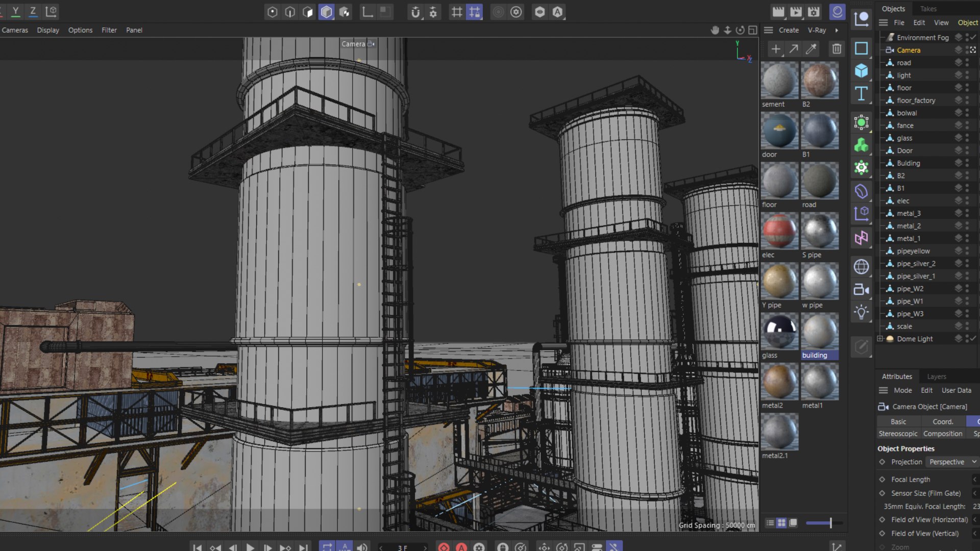Viewport: 980px width, 551px height.
Task: Toggle the workplane grid icon
Action: tap(457, 12)
